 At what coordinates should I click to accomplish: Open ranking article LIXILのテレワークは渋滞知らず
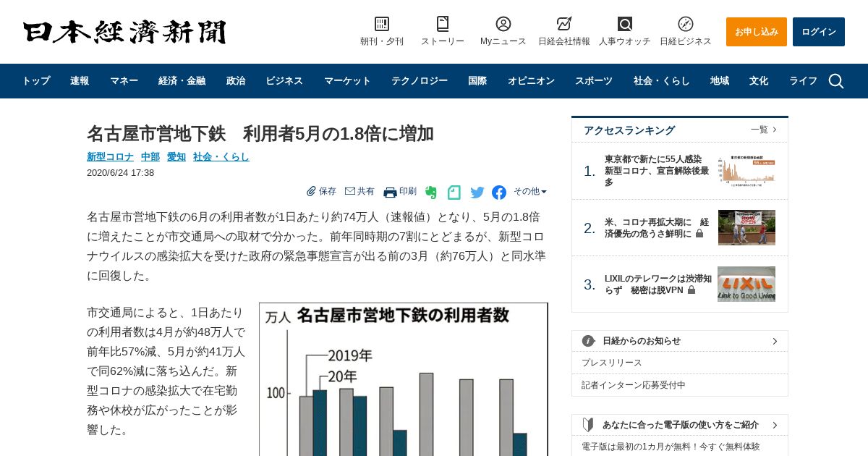click(658, 284)
